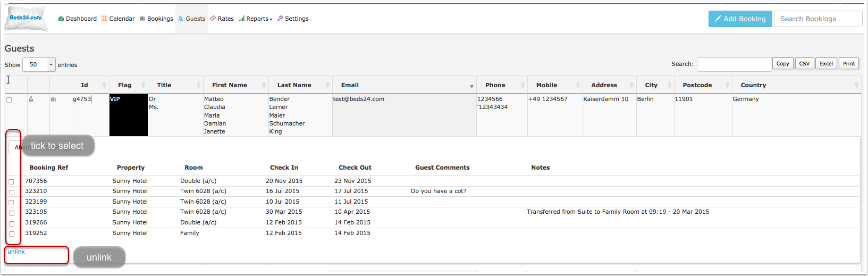
Task: Go to the Bookings menu item
Action: [156, 19]
